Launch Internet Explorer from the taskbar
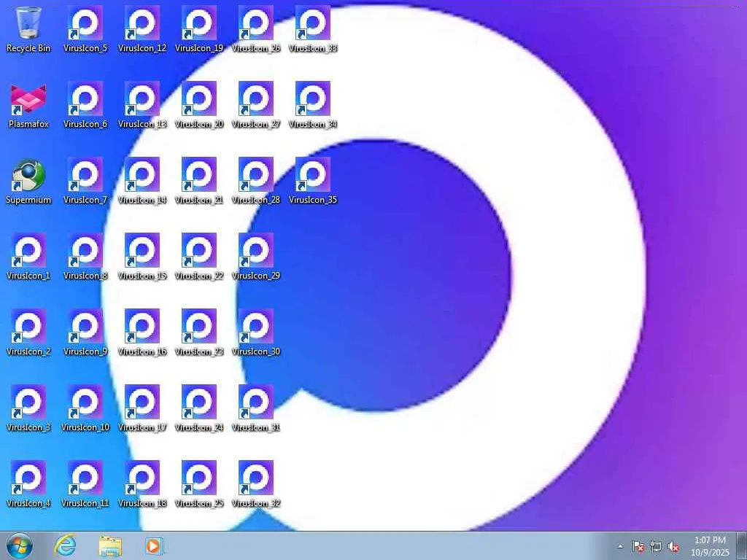Viewport: 747px width, 560px height. [65, 545]
